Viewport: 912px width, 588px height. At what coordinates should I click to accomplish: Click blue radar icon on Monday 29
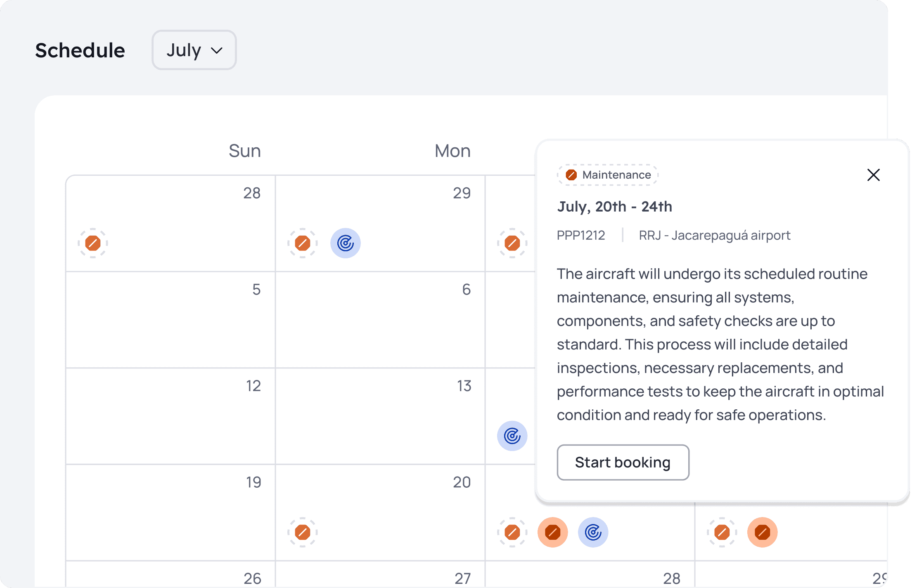pyautogui.click(x=346, y=243)
